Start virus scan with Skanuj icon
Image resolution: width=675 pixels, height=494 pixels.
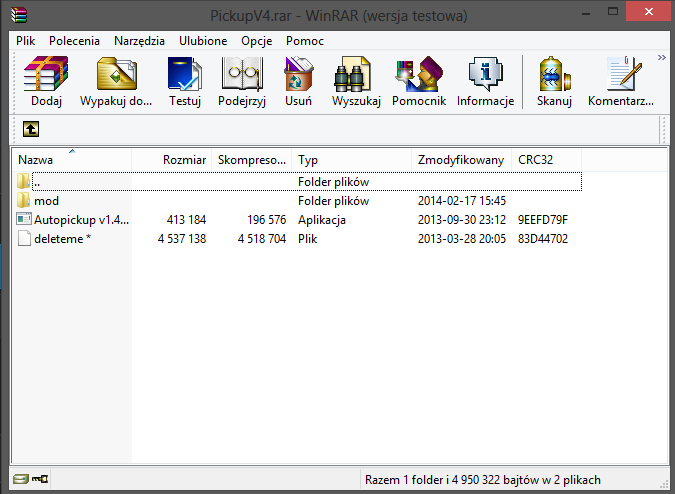click(554, 74)
